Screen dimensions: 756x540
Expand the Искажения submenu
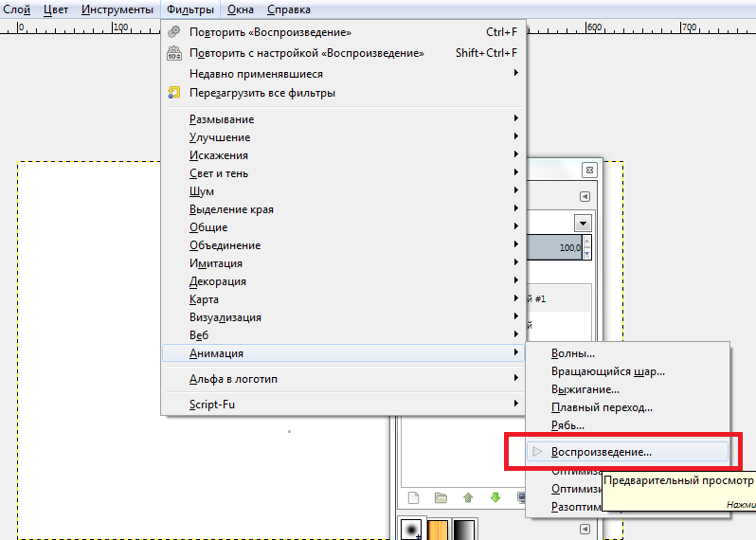click(x=343, y=155)
